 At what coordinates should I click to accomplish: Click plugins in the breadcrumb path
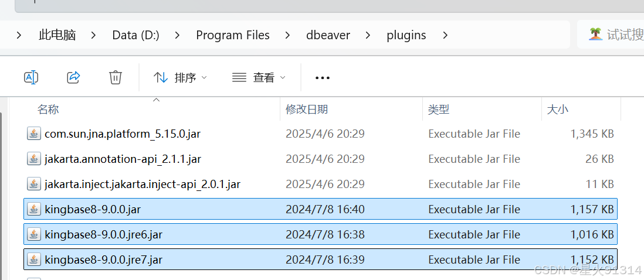tap(406, 35)
